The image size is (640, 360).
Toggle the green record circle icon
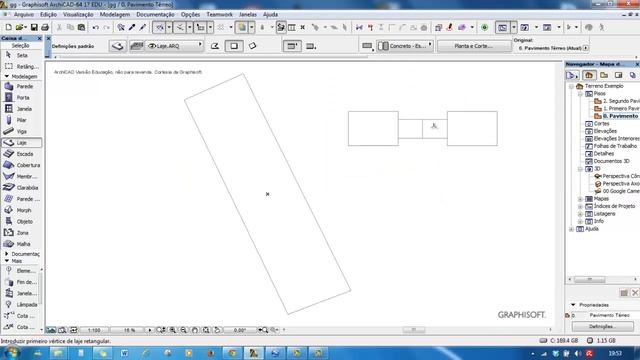484,27
